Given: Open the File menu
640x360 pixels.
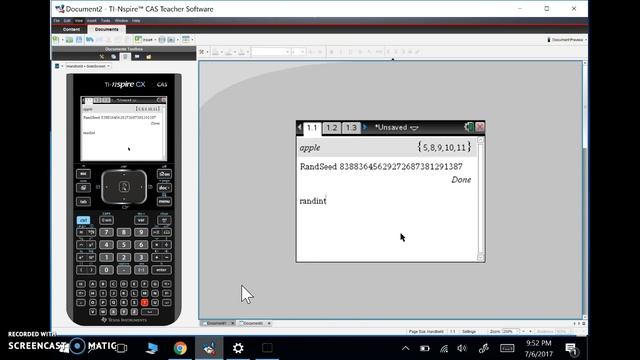Looking at the screenshot, I should [57, 20].
